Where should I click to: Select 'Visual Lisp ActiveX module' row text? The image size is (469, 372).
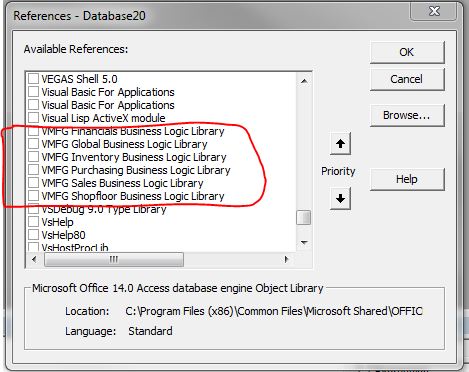point(103,118)
